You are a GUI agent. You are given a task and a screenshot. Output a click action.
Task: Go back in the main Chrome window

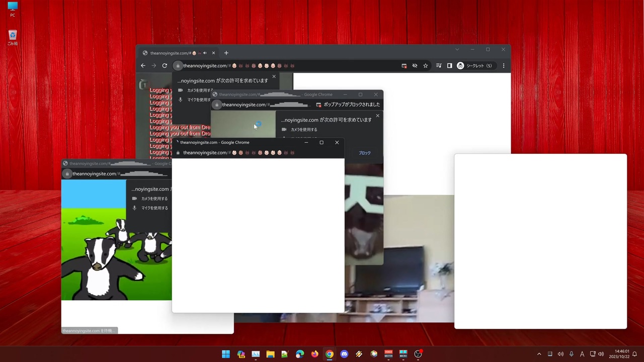[143, 66]
